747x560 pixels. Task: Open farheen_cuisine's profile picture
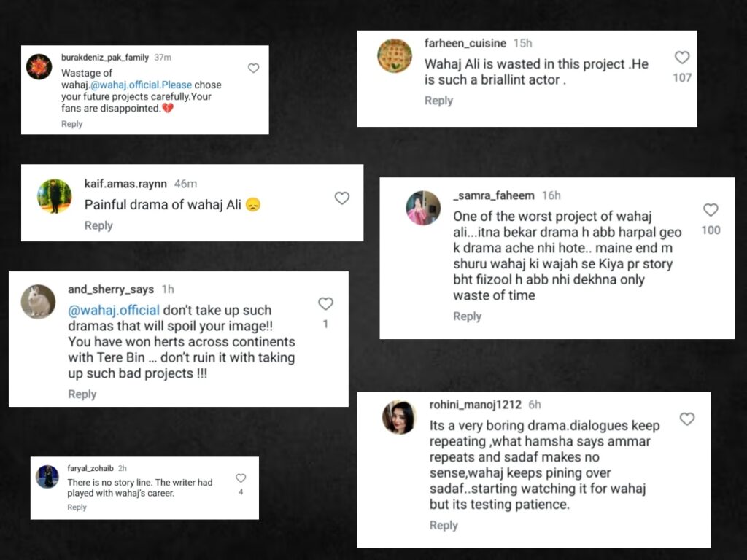click(395, 55)
